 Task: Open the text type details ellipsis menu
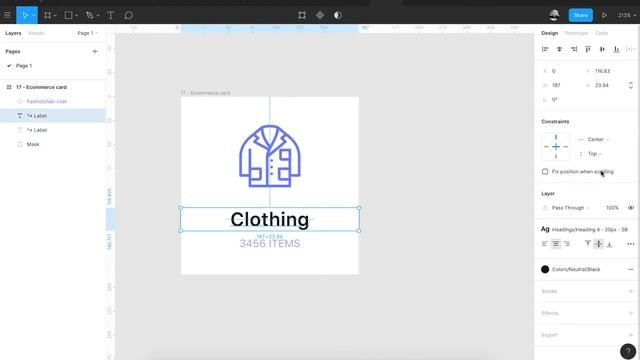coord(631,244)
